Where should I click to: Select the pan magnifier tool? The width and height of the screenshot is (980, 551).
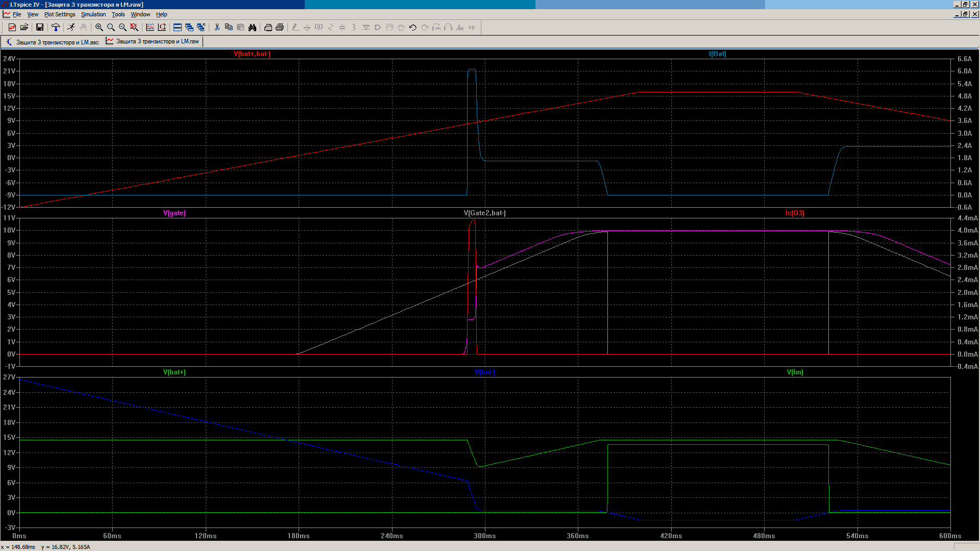(111, 28)
